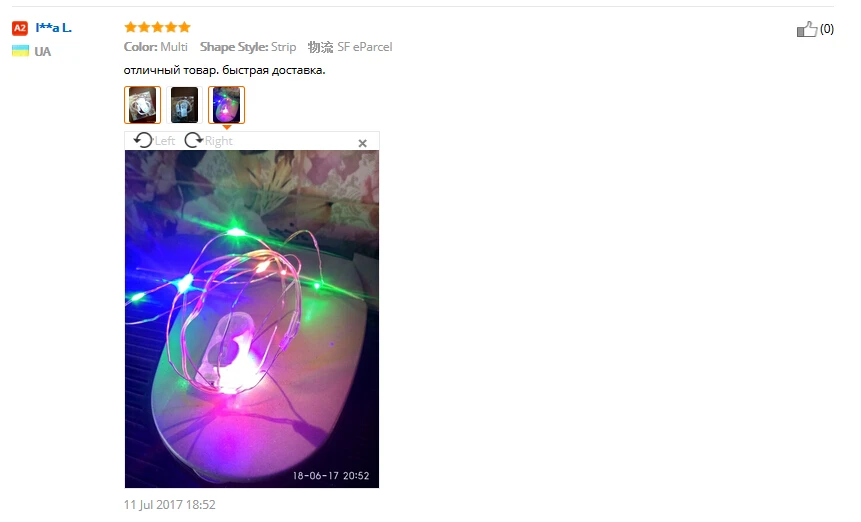Click the five-star rating
The image size is (861, 522).
(x=157, y=27)
